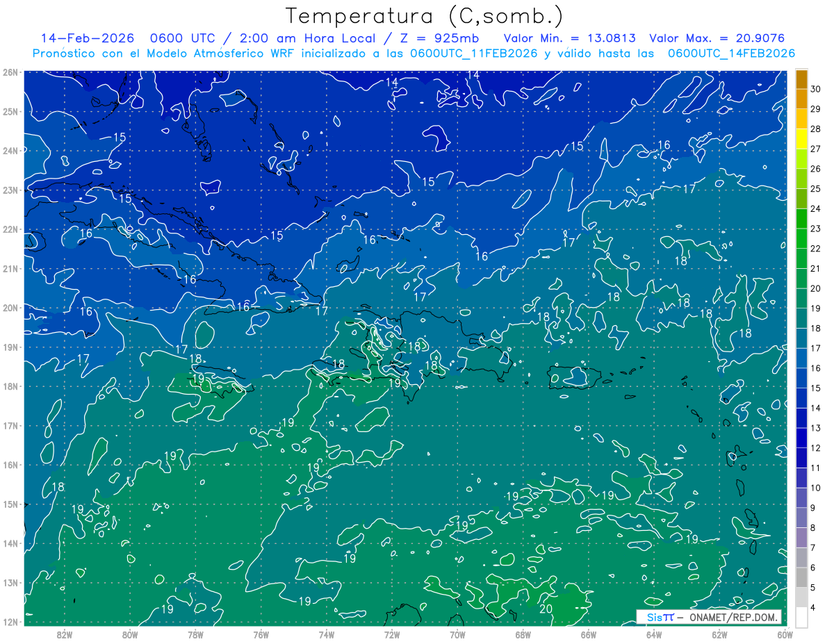Click the "68W" longitude axis label
This screenshot has width=834, height=644.
(523, 634)
